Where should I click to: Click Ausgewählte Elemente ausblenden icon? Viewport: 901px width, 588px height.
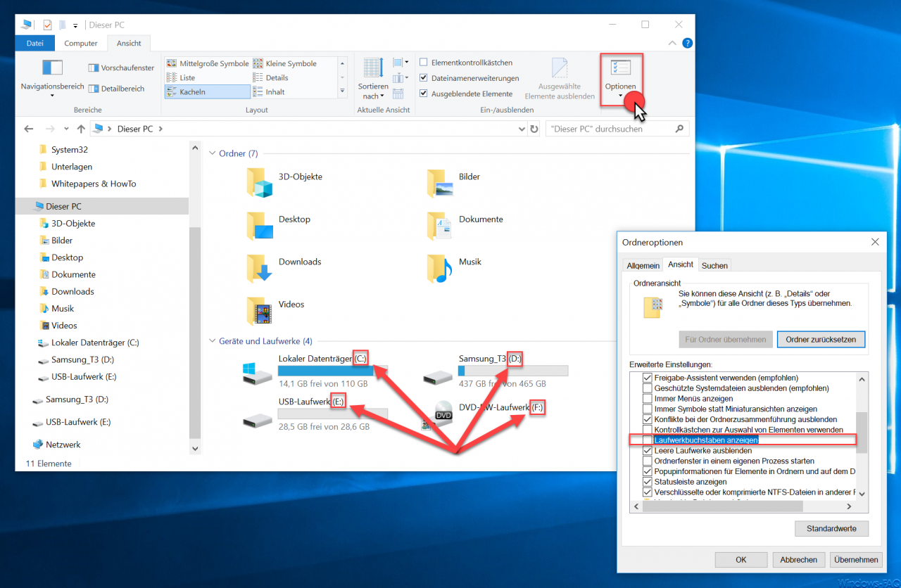pyautogui.click(x=560, y=68)
